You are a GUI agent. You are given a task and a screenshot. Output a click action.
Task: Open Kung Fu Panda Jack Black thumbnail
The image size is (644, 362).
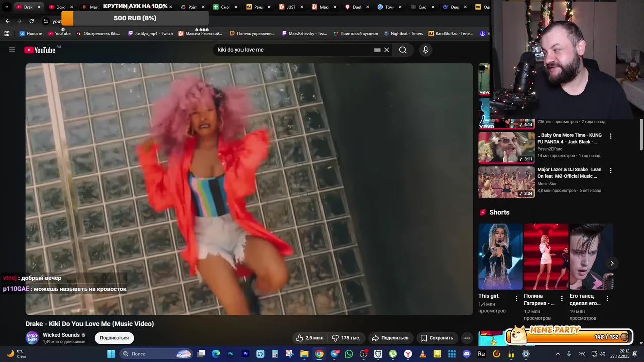tap(507, 148)
